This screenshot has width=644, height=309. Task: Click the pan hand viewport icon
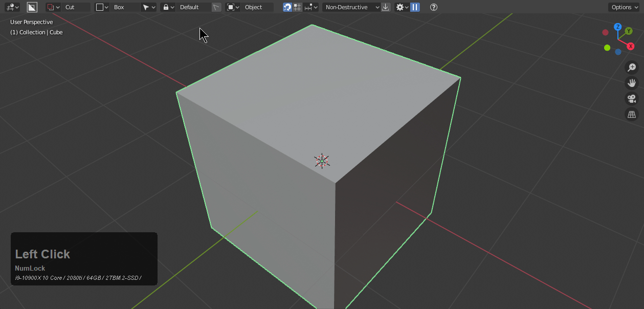pos(632,83)
